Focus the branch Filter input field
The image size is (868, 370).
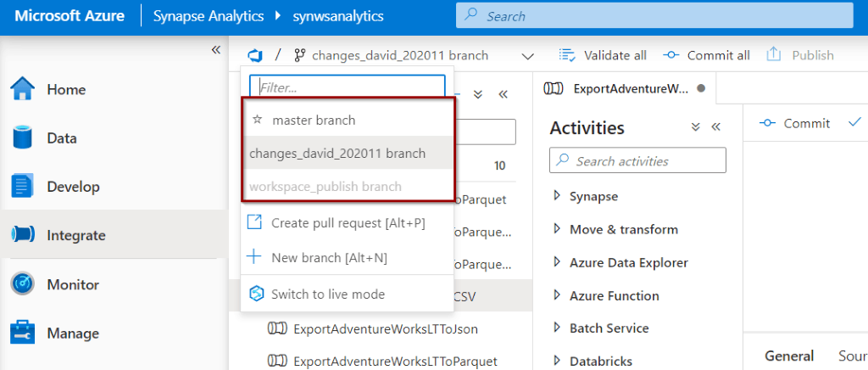(x=347, y=87)
